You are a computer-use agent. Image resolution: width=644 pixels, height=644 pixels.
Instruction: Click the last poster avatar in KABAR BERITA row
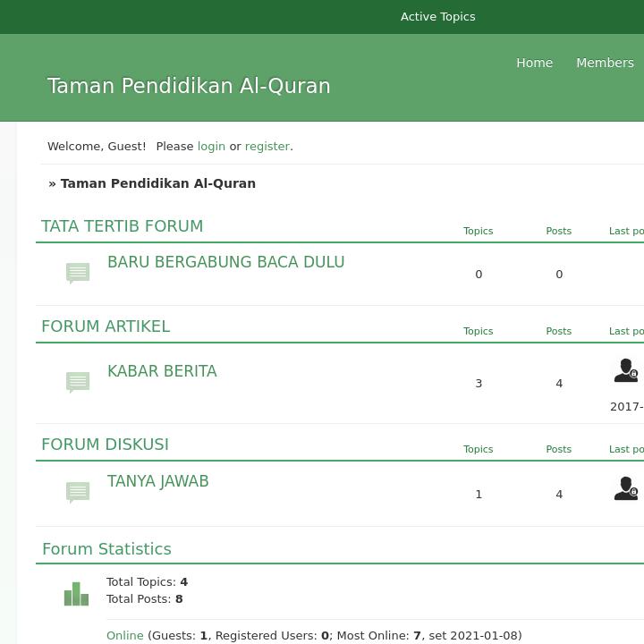coord(625,370)
